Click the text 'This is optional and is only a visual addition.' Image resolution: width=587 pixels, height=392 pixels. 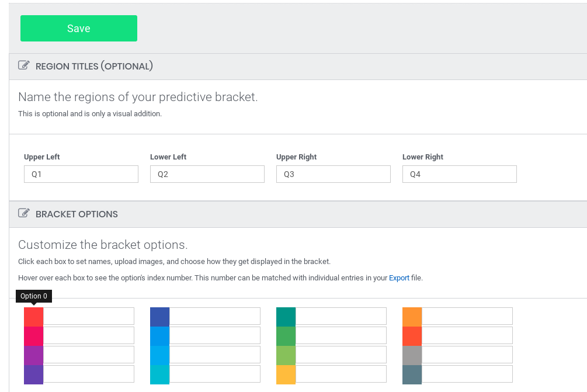pyautogui.click(x=90, y=114)
